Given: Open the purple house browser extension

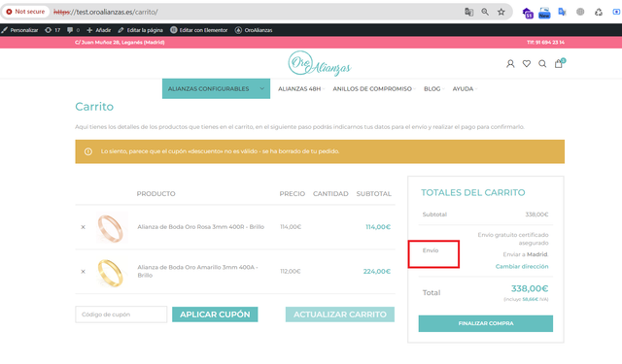Looking at the screenshot, I should [527, 13].
